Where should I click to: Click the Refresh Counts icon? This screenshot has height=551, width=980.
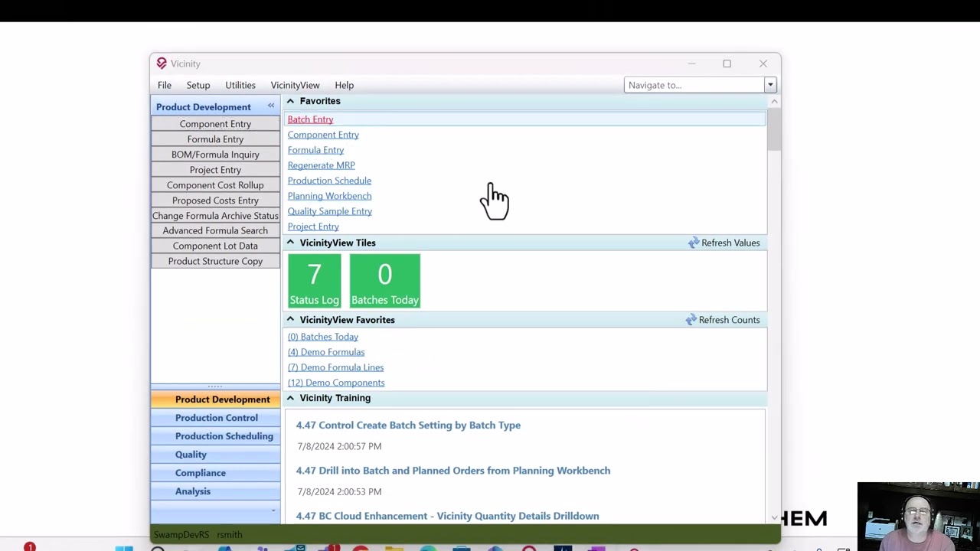[691, 320]
